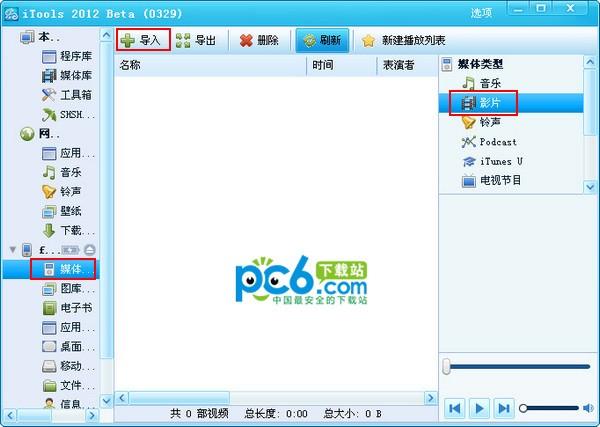Click sidebar scroll up arrow
The width and height of the screenshot is (600, 427).
click(106, 35)
